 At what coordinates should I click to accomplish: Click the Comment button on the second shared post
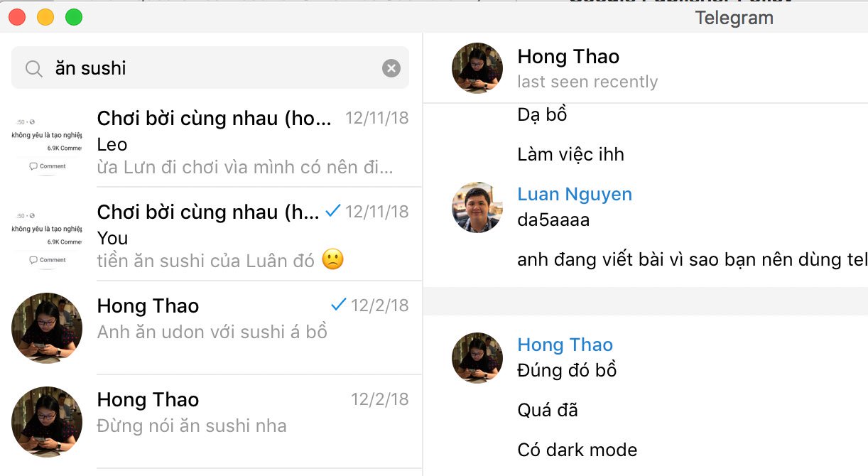pyautogui.click(x=46, y=259)
